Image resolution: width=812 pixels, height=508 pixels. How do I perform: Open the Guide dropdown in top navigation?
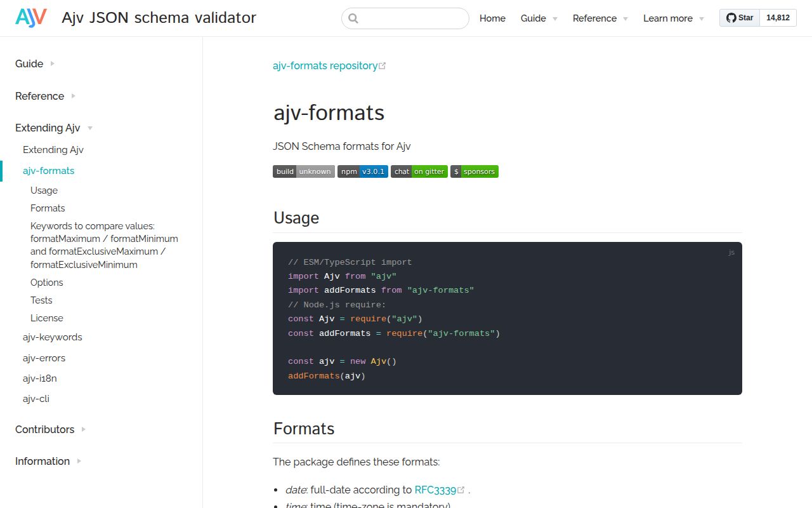tap(539, 18)
